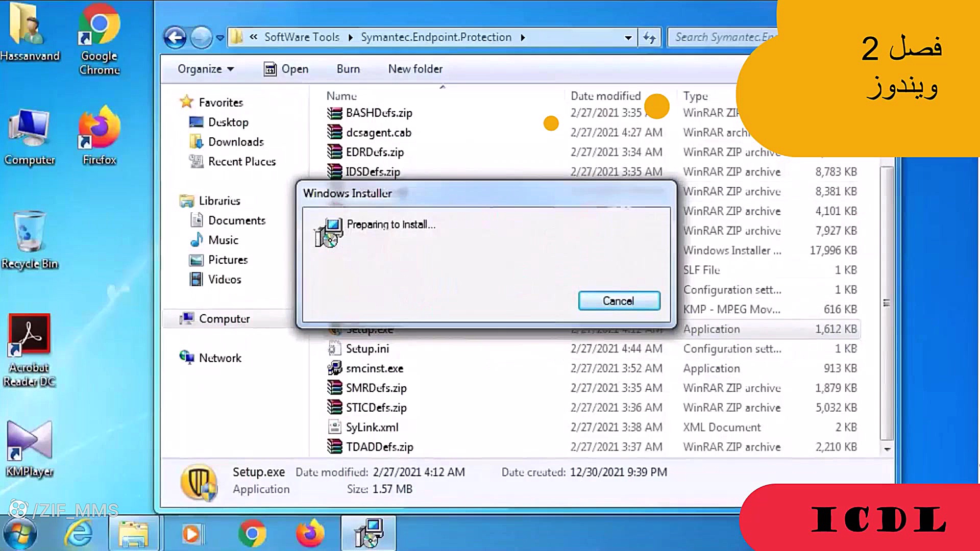Open Chrome from the taskbar
The height and width of the screenshot is (551, 980).
coord(252,534)
